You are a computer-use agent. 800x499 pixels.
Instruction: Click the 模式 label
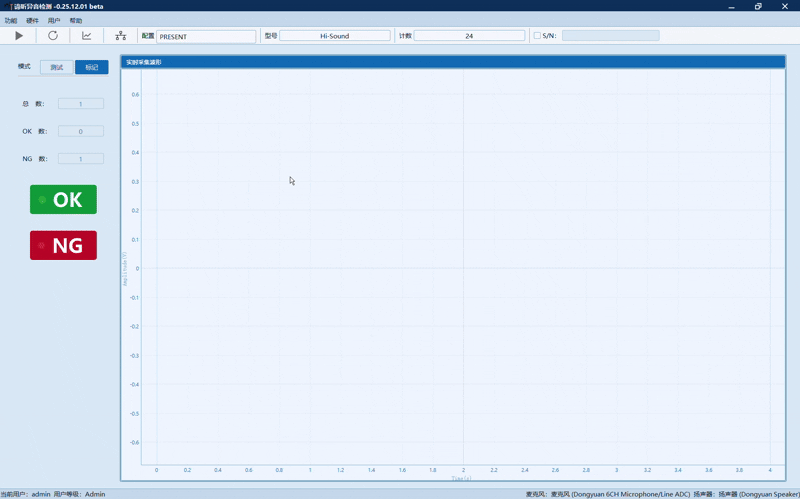click(x=24, y=66)
